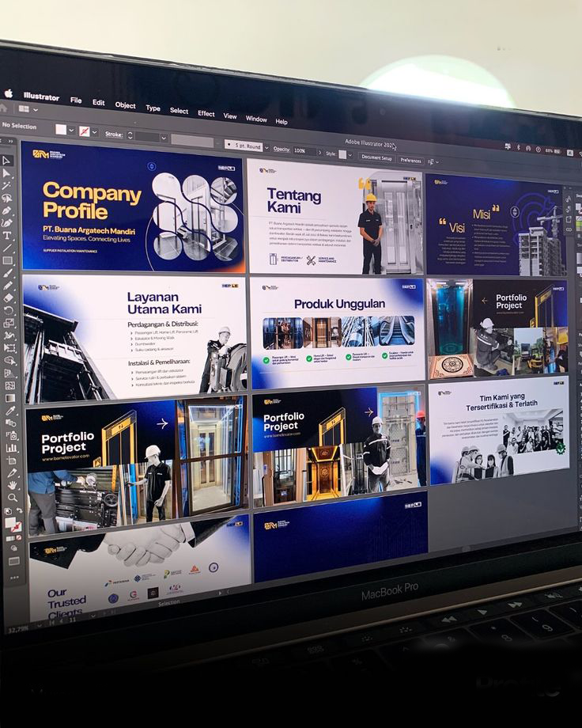582x728 pixels.
Task: Select the Mesh tool
Action: click(x=9, y=385)
